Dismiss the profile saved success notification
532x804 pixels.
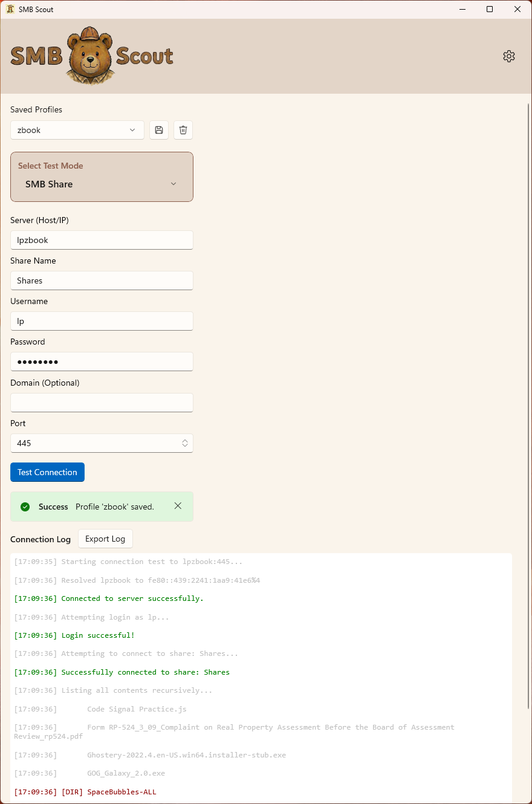point(178,506)
